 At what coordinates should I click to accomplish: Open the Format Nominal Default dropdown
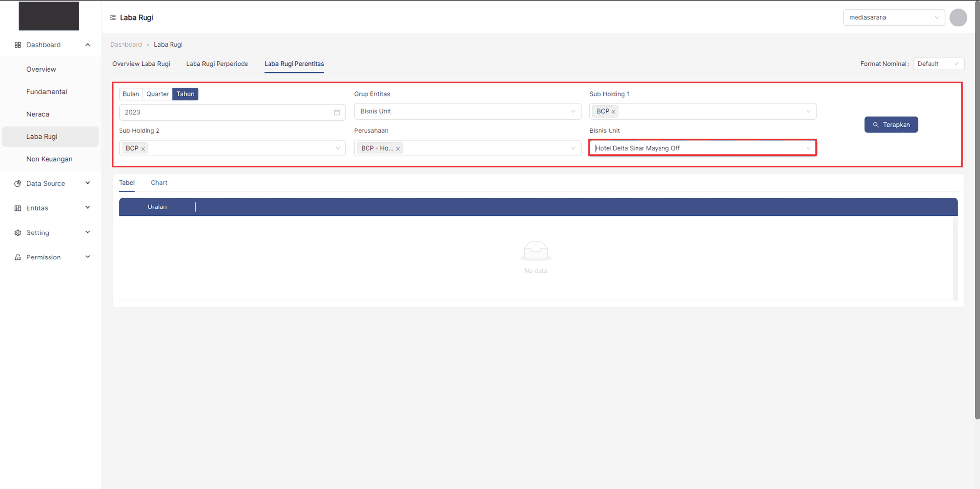tap(938, 64)
